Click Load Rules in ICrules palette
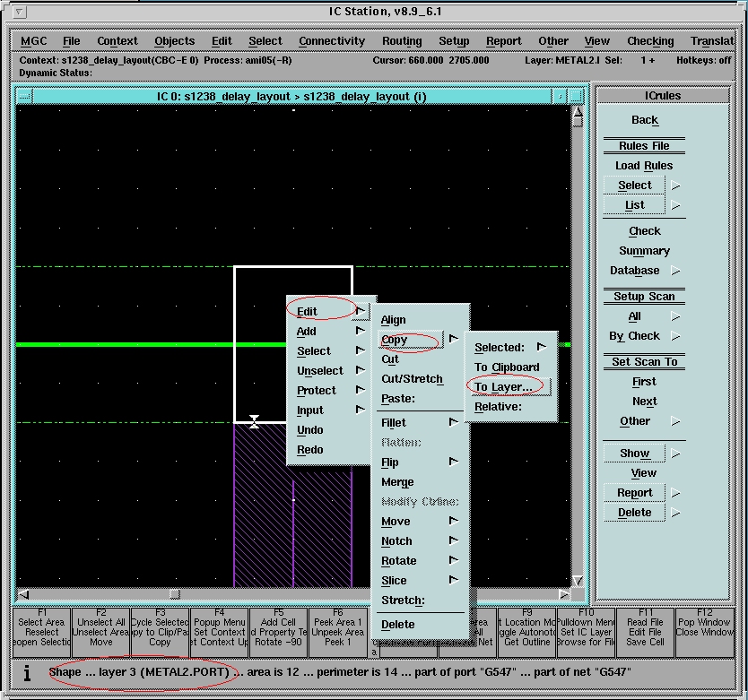 tap(644, 165)
